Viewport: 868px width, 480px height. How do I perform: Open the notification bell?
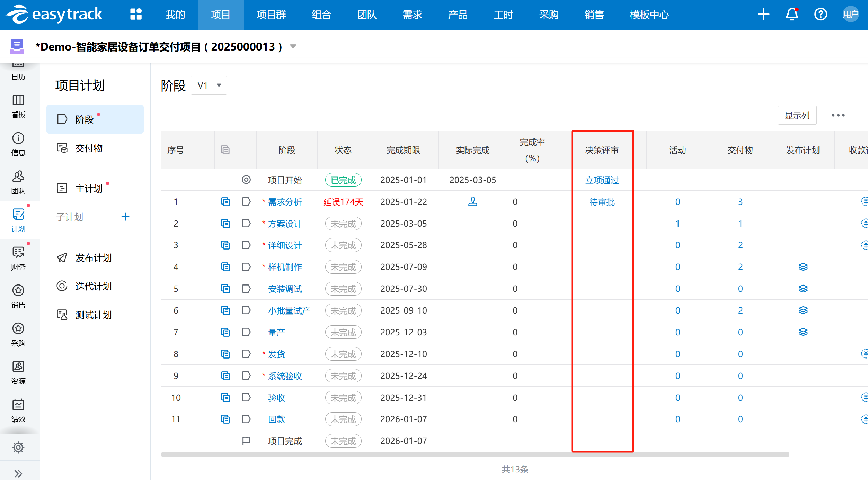click(x=792, y=15)
